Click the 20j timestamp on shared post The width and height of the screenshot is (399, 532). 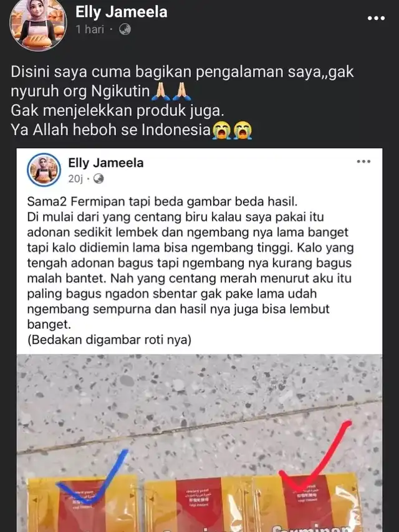(75, 178)
